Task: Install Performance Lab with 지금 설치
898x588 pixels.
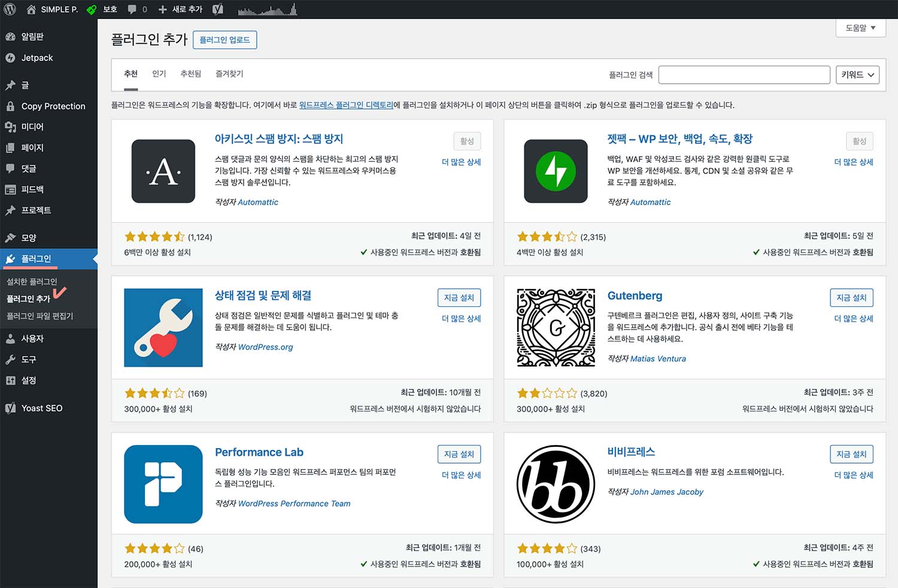Action: 459,454
